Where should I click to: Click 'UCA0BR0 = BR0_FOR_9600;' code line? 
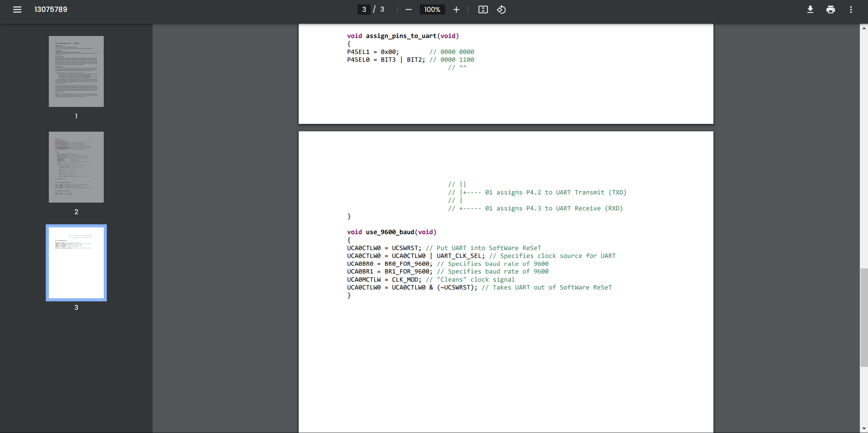(390, 264)
